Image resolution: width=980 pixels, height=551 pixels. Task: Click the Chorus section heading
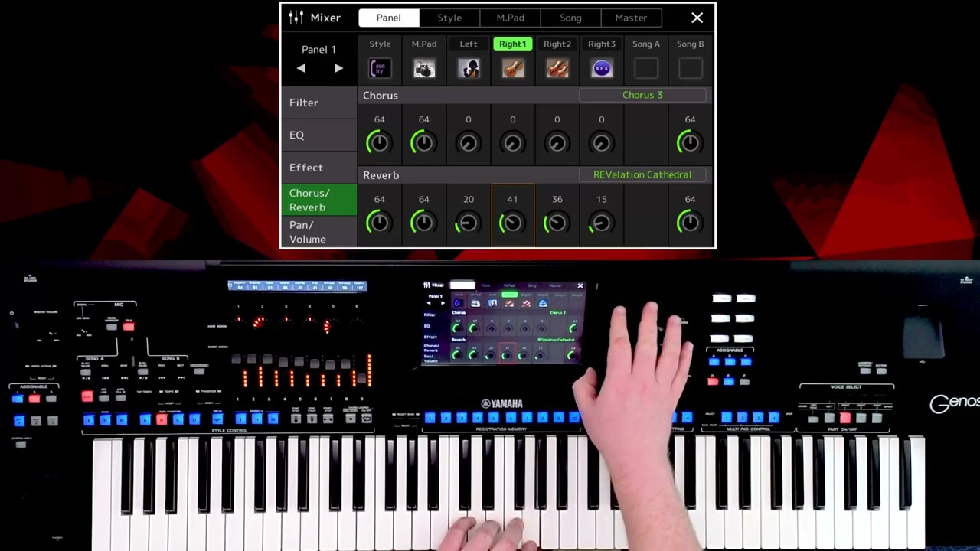[381, 96]
